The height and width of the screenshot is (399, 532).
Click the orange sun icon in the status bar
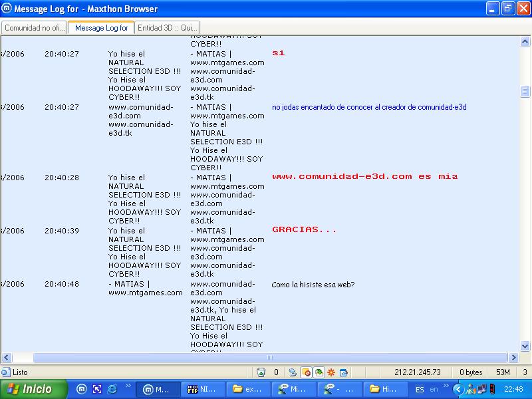[331, 372]
